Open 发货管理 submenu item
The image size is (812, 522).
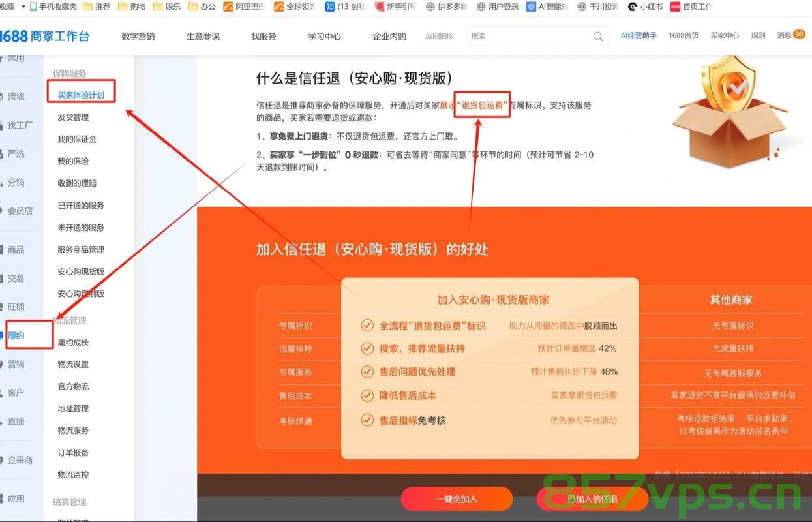coord(73,117)
